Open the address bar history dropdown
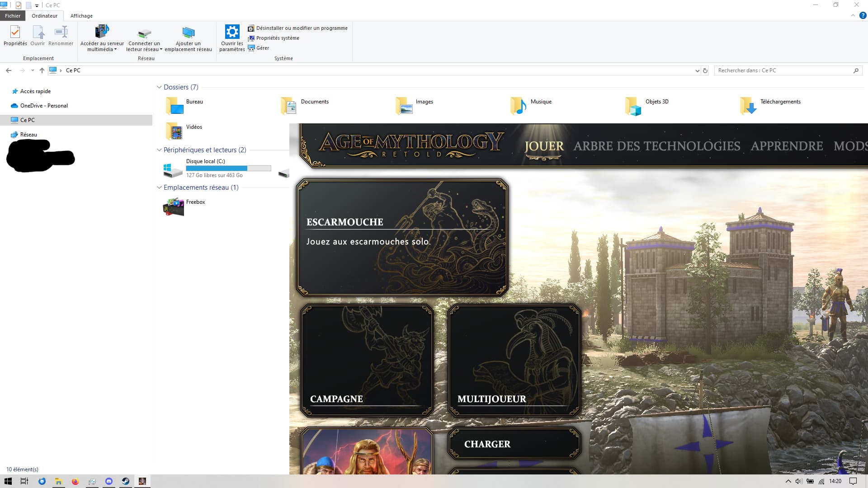 pos(697,70)
